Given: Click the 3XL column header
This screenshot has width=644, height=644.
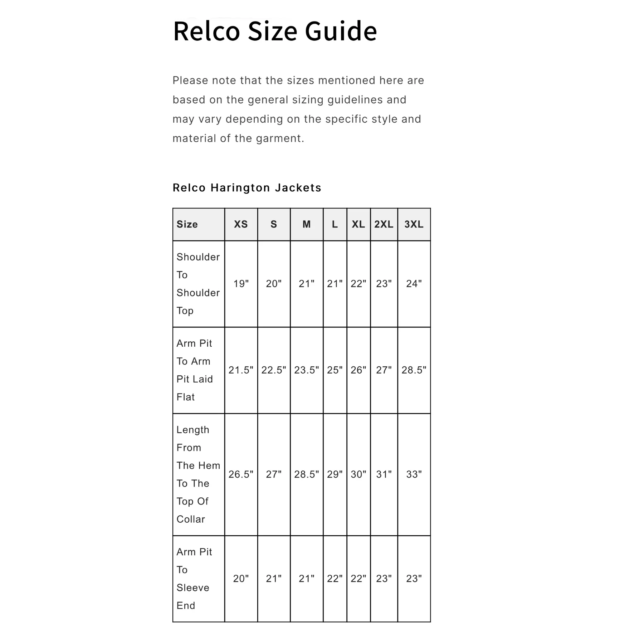Looking at the screenshot, I should (x=414, y=224).
